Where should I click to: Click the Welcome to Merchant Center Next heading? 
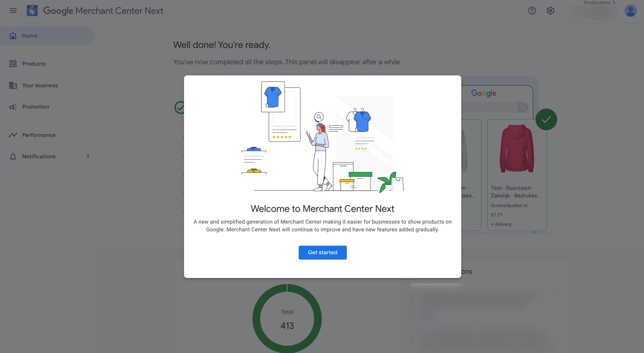(x=322, y=209)
